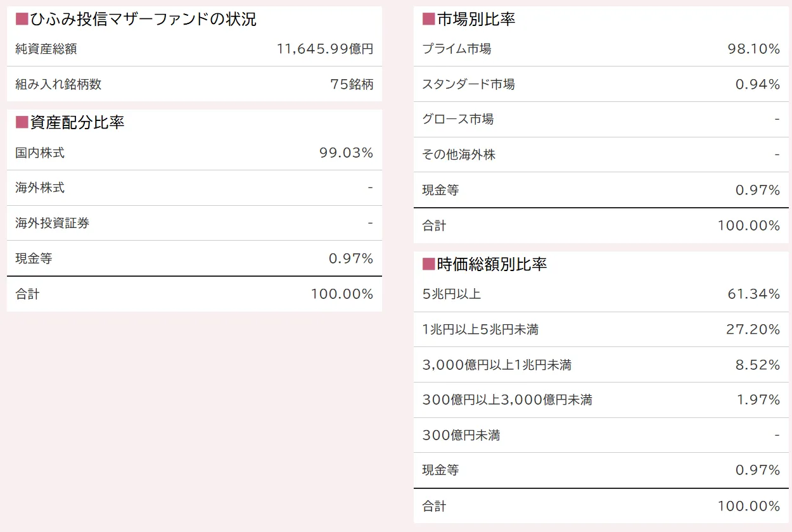This screenshot has height=532, width=792.
Task: Click the 国内株式 row label
Action: point(40,153)
